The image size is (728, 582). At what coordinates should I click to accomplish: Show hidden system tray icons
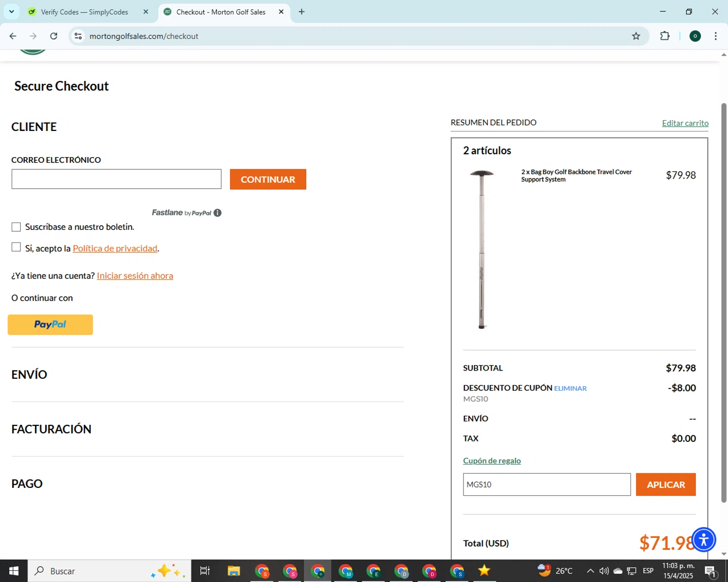click(590, 571)
